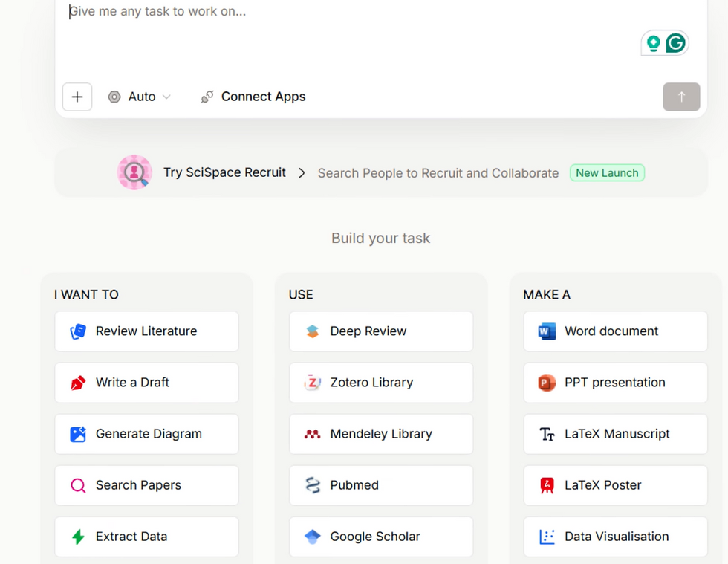
Task: Click the green lightbulb suggestion icon
Action: 654,43
